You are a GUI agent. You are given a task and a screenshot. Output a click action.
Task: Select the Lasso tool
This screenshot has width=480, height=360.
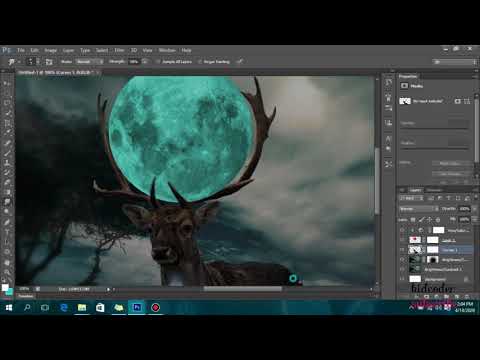7,103
